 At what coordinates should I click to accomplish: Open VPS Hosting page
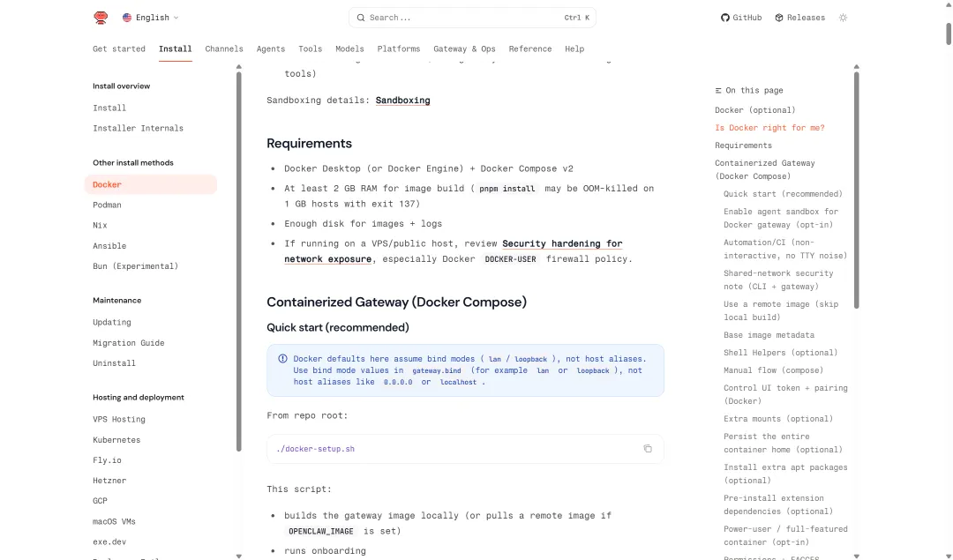(x=119, y=419)
